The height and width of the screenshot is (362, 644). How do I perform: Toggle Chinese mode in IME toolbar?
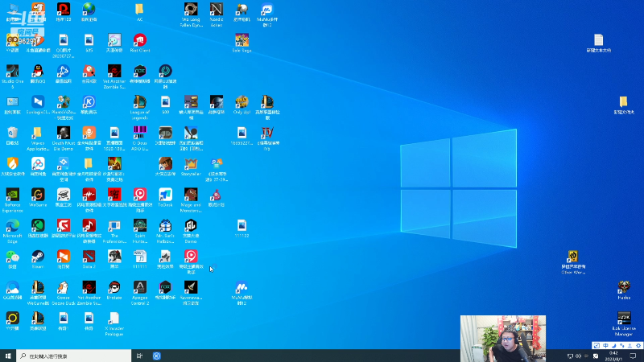(x=605, y=346)
